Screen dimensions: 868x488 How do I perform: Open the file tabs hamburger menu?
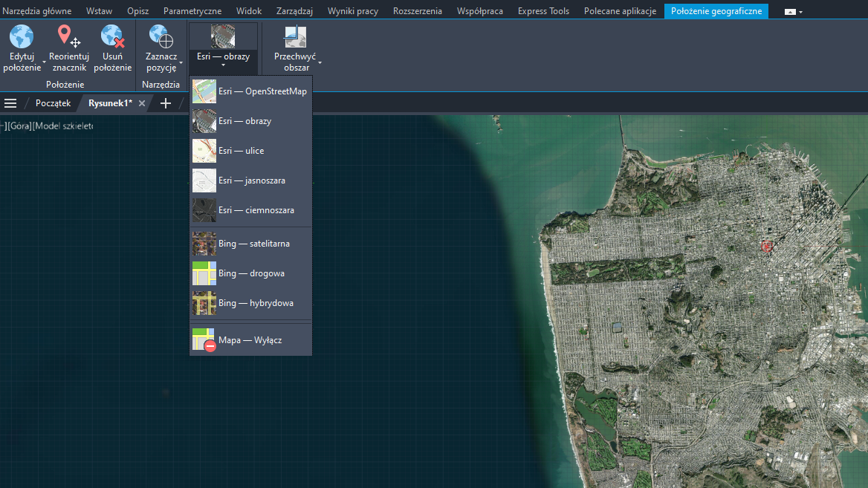tap(10, 103)
